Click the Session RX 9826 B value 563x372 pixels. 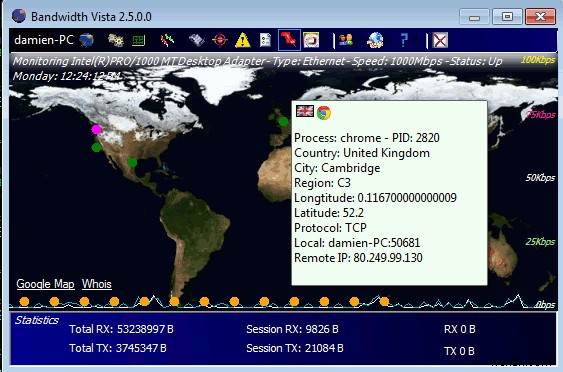click(292, 329)
